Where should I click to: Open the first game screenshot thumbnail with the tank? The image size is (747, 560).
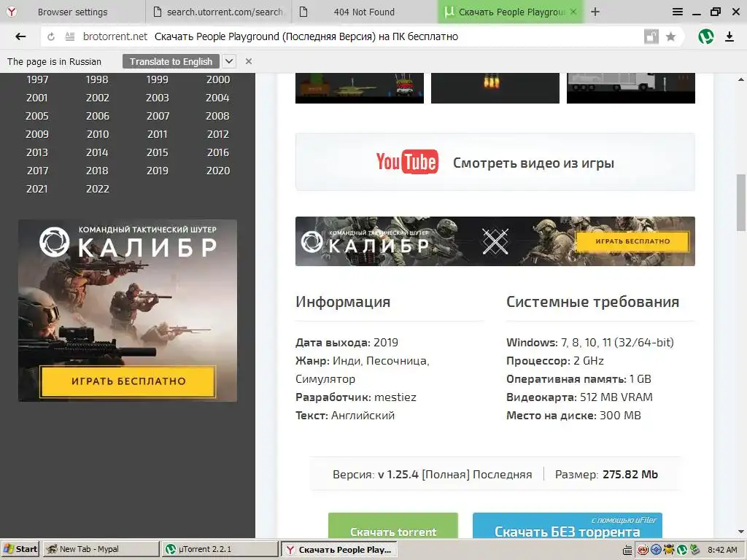click(359, 87)
